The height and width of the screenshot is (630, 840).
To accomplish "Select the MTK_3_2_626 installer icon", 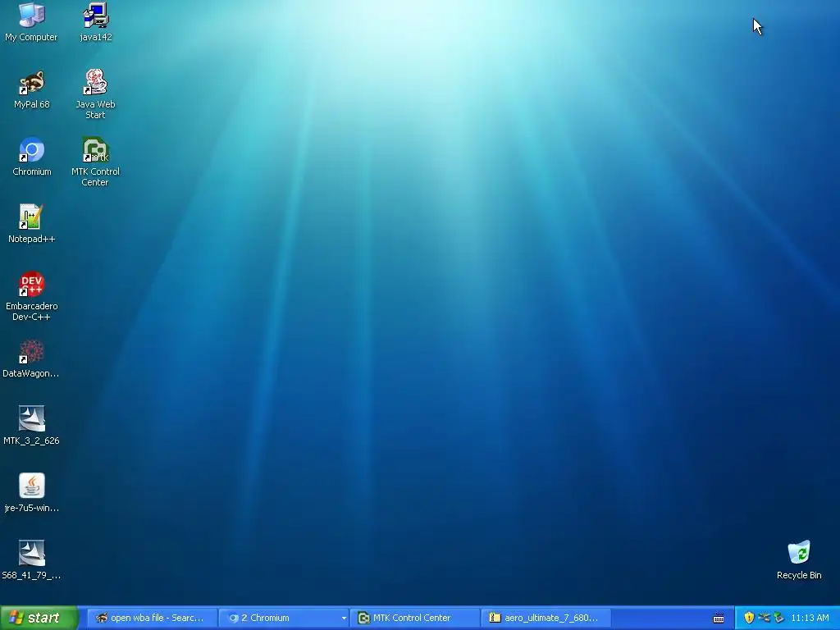I will [x=31, y=426].
